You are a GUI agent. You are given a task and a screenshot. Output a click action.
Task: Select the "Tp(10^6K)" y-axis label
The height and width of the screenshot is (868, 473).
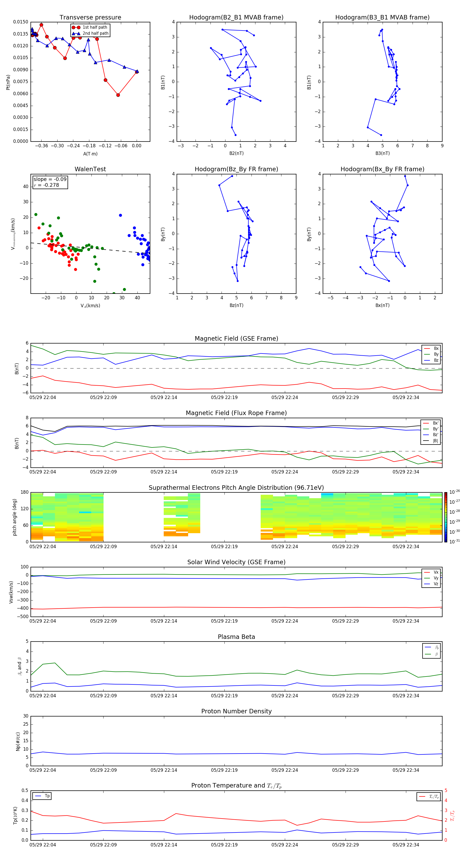15,815
